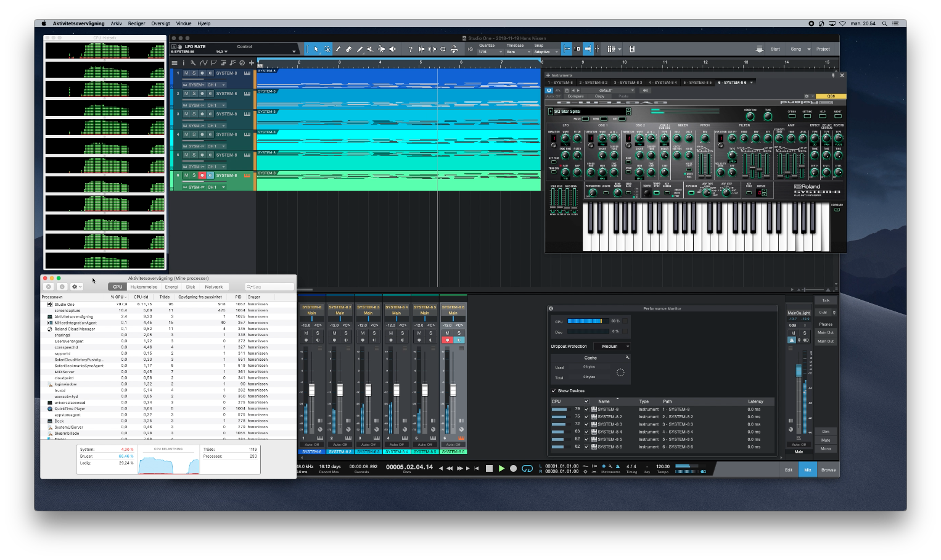Adjust the Main output fader
The width and height of the screenshot is (941, 560).
coord(799,370)
